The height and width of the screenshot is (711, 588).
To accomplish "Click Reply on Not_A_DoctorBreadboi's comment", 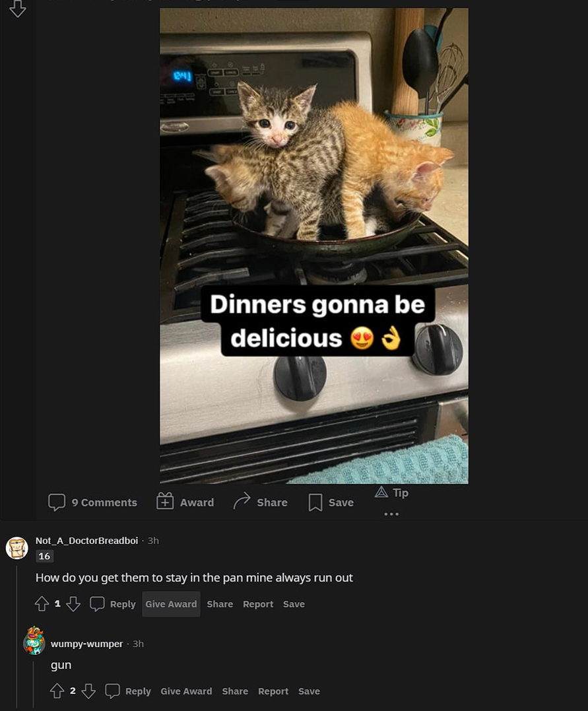I will pyautogui.click(x=122, y=603).
